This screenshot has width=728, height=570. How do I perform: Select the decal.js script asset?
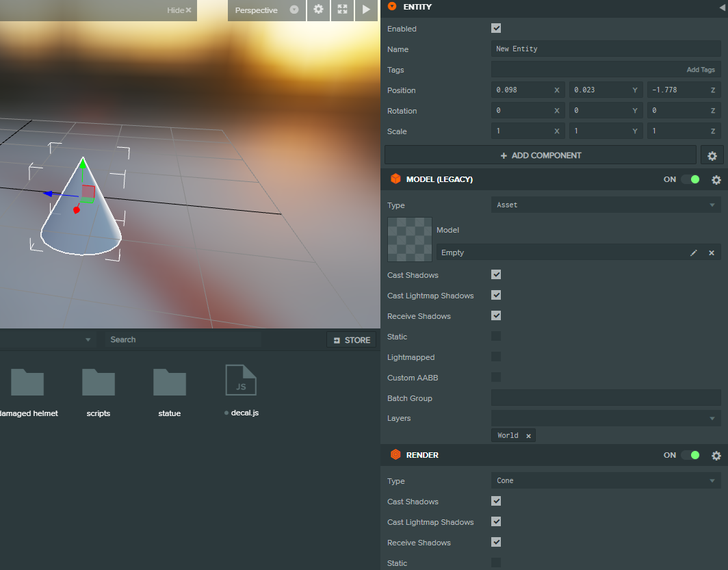click(x=242, y=380)
